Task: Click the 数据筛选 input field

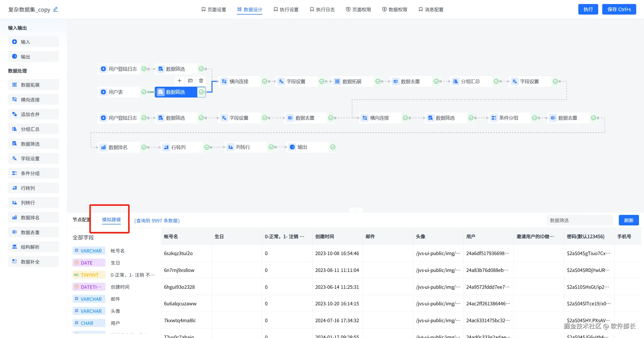Action: pyautogui.click(x=579, y=220)
